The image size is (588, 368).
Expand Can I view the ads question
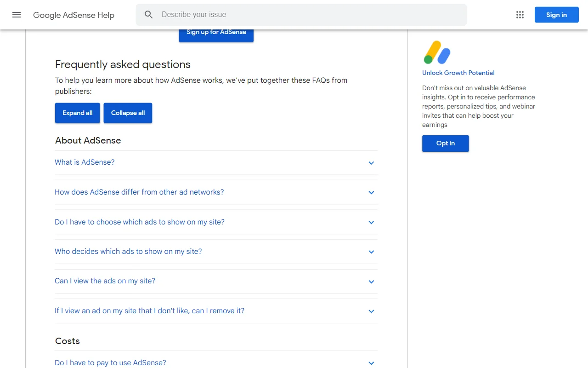216,281
